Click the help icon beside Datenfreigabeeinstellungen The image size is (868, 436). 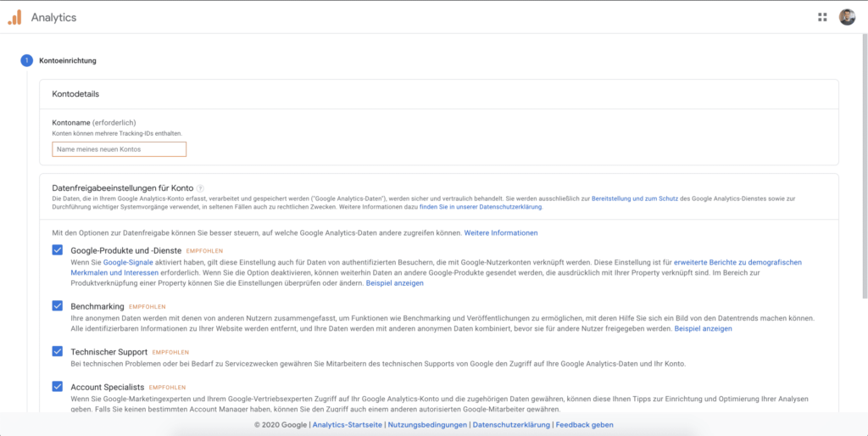click(200, 188)
